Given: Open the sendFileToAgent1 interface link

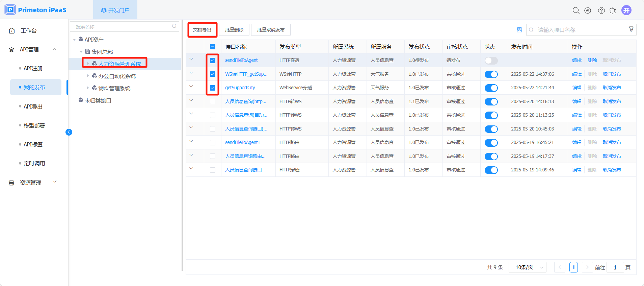Looking at the screenshot, I should point(242,142).
